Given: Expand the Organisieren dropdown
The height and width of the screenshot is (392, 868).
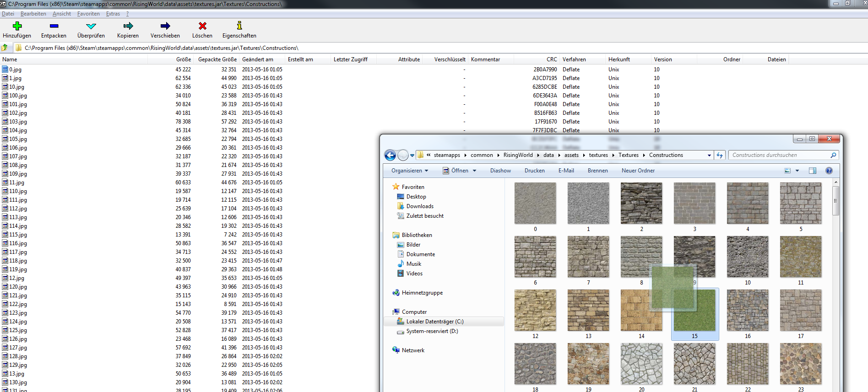Looking at the screenshot, I should (409, 171).
